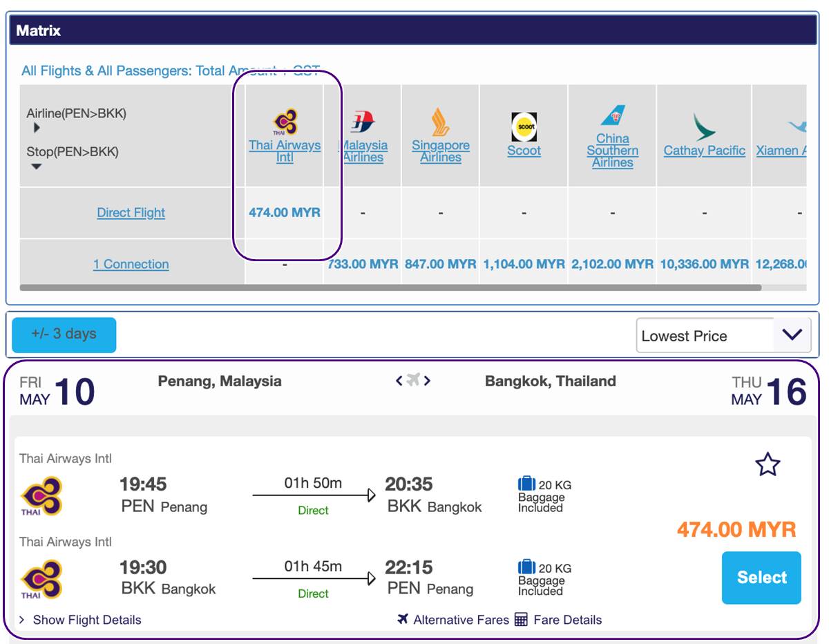Collapse Stop(PEN>BKK) down arrow
The image size is (829, 644).
tap(37, 167)
